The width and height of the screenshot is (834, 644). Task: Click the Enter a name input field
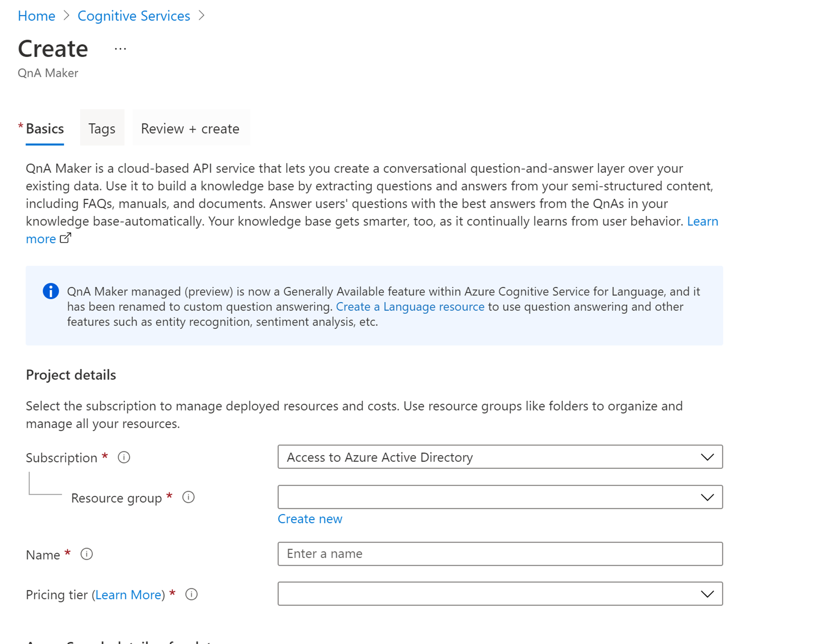coord(500,554)
